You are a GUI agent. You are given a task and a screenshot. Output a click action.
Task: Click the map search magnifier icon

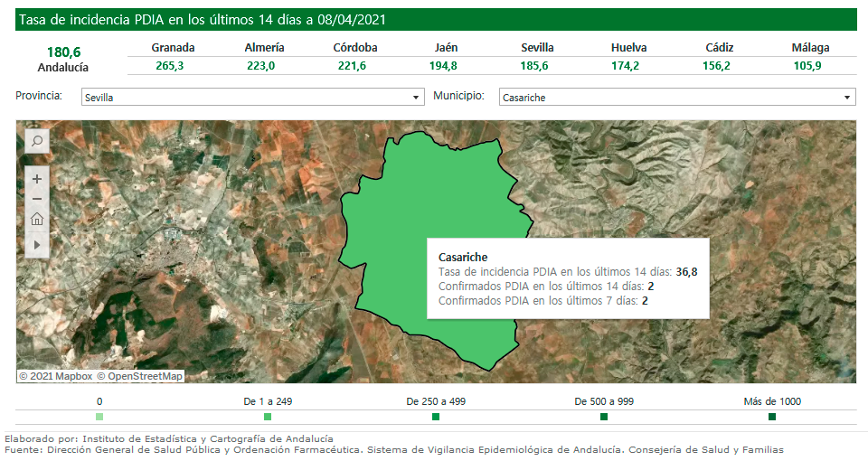pyautogui.click(x=37, y=141)
